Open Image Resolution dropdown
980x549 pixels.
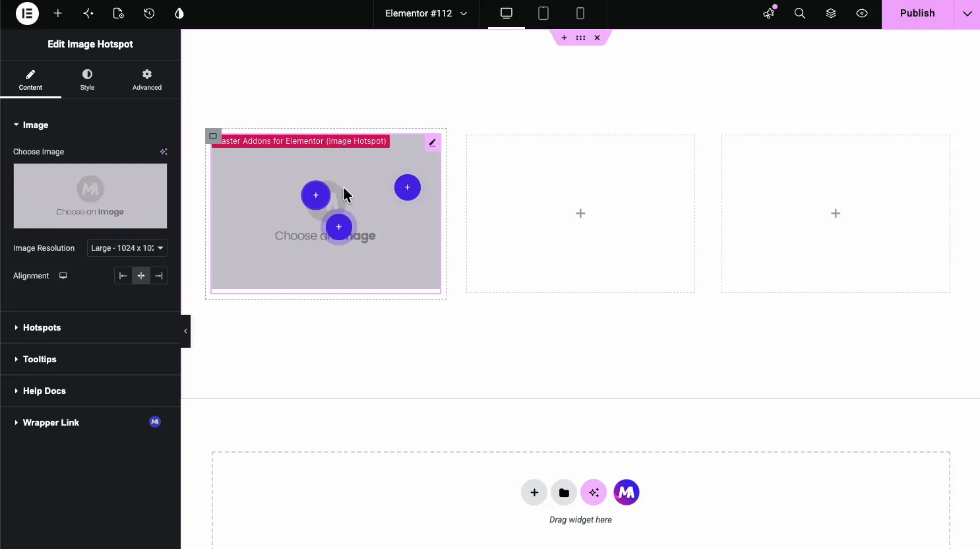tap(127, 248)
